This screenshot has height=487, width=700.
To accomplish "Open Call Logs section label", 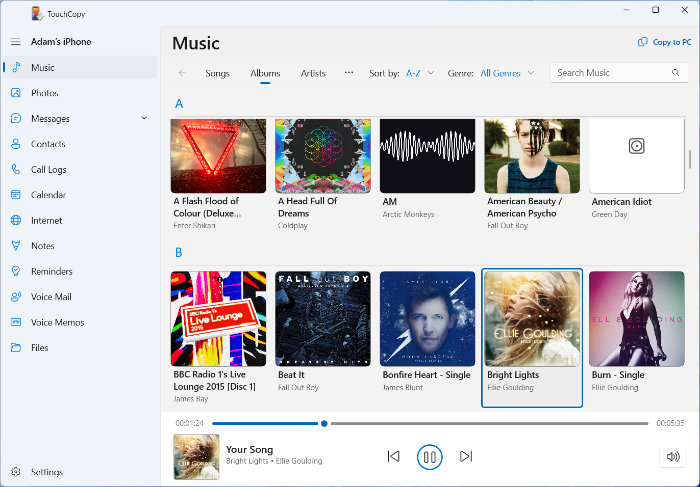I will tap(49, 170).
